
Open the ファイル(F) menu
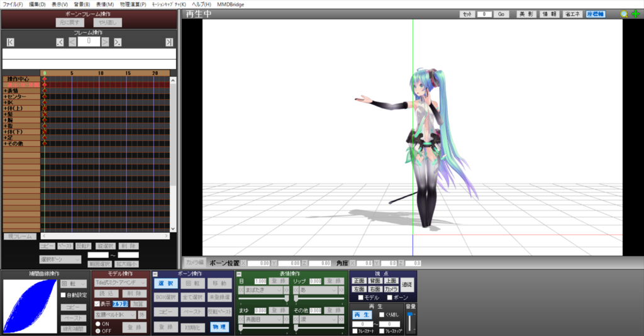click(13, 4)
